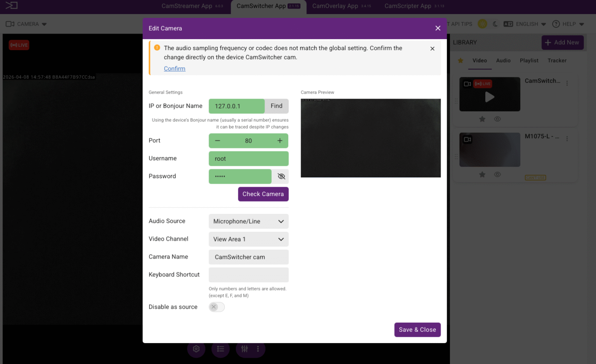Click the minus icon to decrease Port
Image resolution: width=596 pixels, height=364 pixels.
coord(218,141)
